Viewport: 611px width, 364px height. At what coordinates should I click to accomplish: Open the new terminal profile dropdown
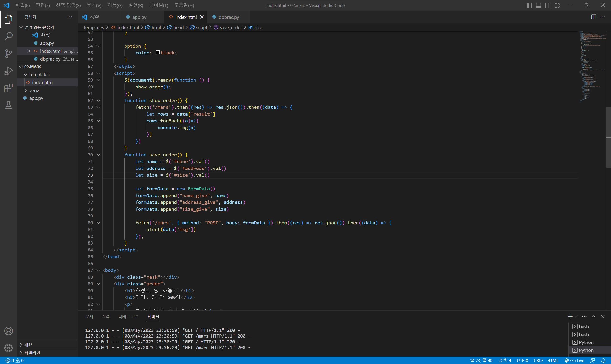click(x=576, y=316)
